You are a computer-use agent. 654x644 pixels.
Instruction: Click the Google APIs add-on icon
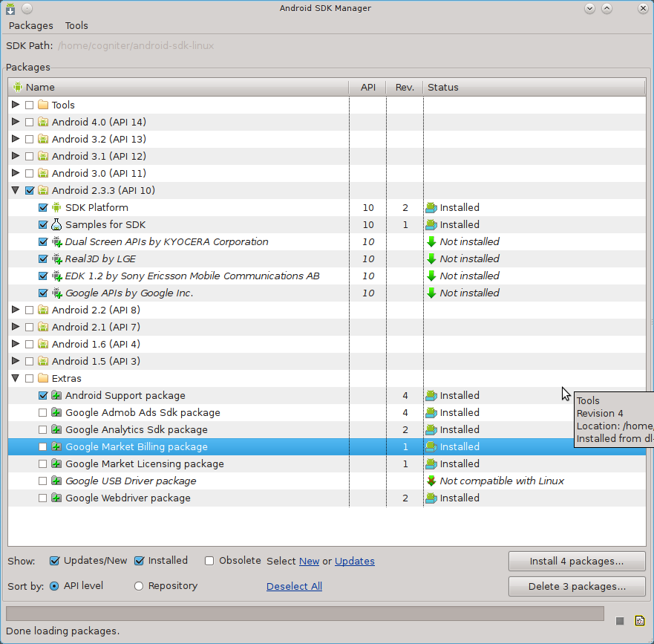tap(56, 293)
